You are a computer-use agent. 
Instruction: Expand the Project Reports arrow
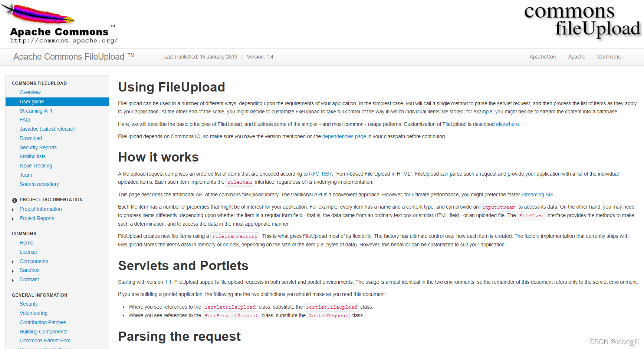pyautogui.click(x=13, y=219)
